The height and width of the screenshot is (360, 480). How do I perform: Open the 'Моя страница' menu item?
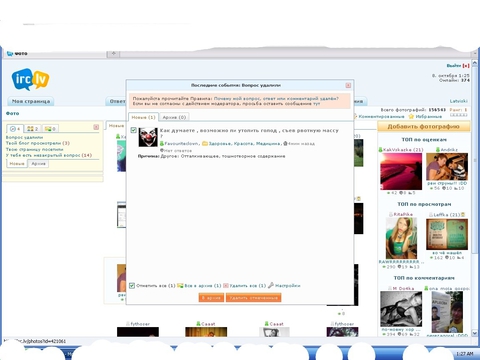[31, 101]
